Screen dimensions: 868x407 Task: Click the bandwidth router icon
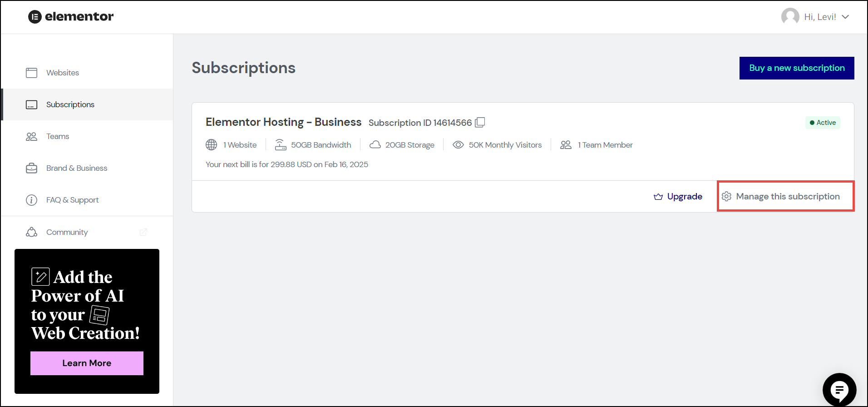pyautogui.click(x=281, y=145)
